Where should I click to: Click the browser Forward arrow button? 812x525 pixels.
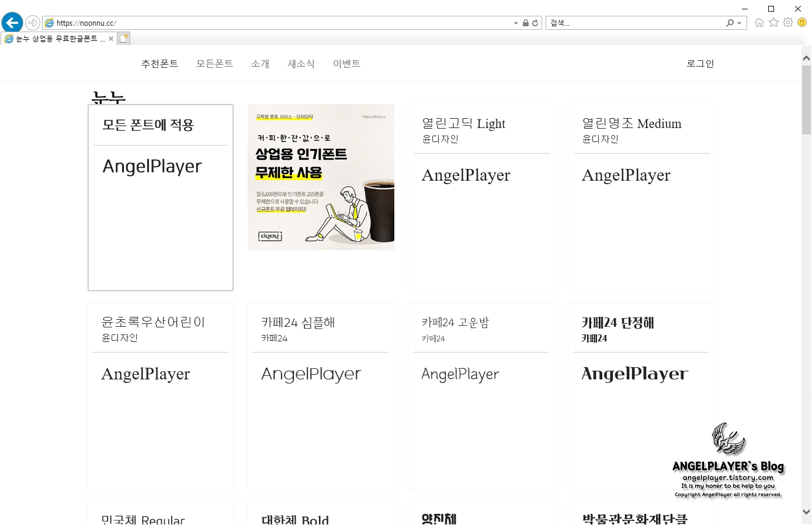pyautogui.click(x=33, y=23)
